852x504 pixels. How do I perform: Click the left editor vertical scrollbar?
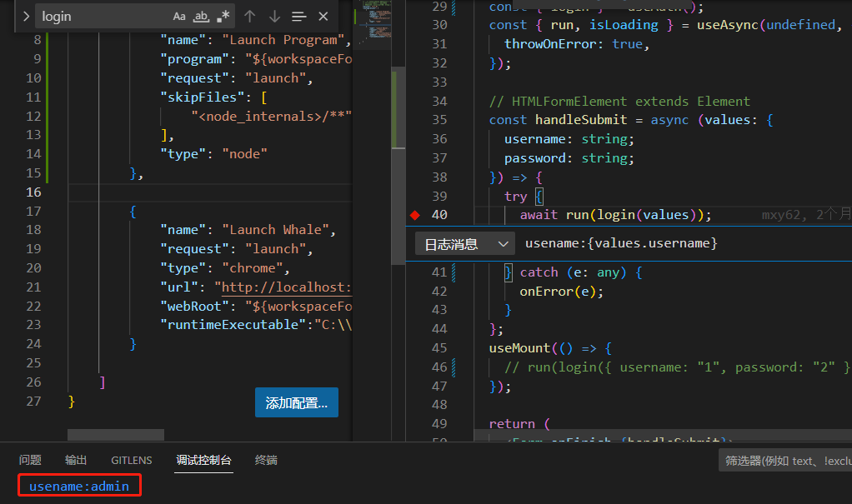[x=398, y=107]
